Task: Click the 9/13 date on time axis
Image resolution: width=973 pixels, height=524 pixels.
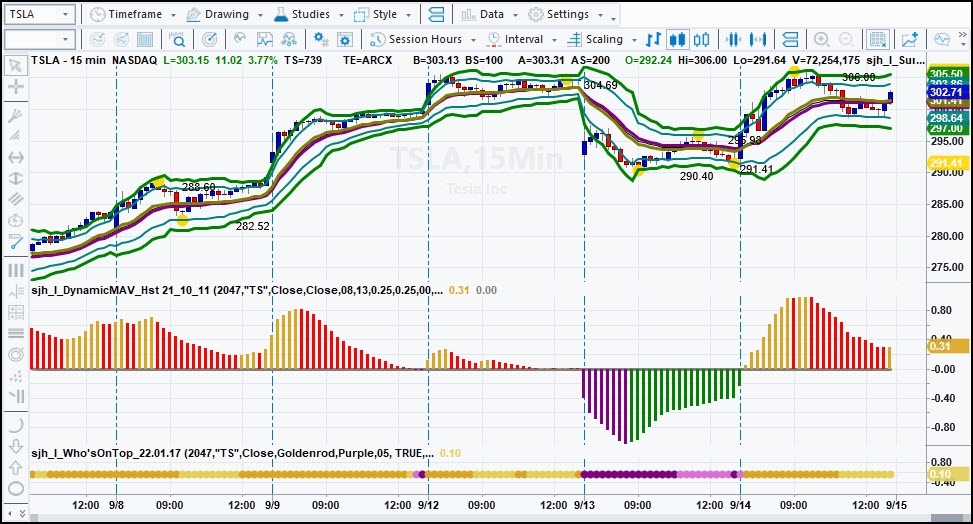Action: 584,505
